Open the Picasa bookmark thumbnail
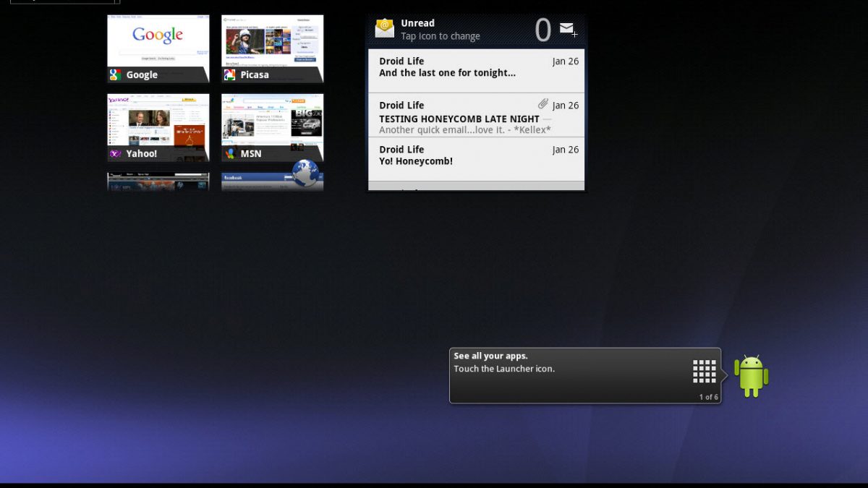 click(x=273, y=43)
